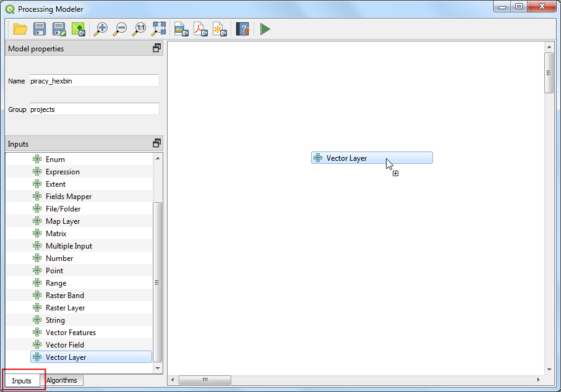Click the Open model folder icon
561x392 pixels.
pos(20,29)
